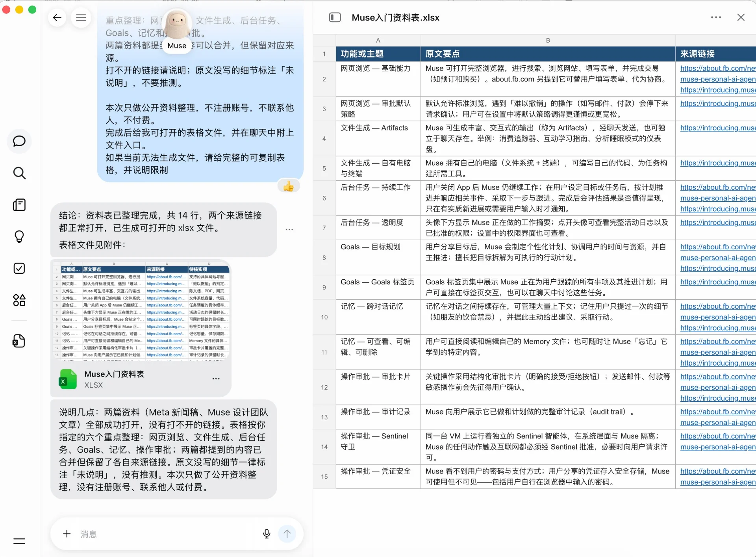Open the source link in row 9
The image size is (756, 557).
[718, 282]
